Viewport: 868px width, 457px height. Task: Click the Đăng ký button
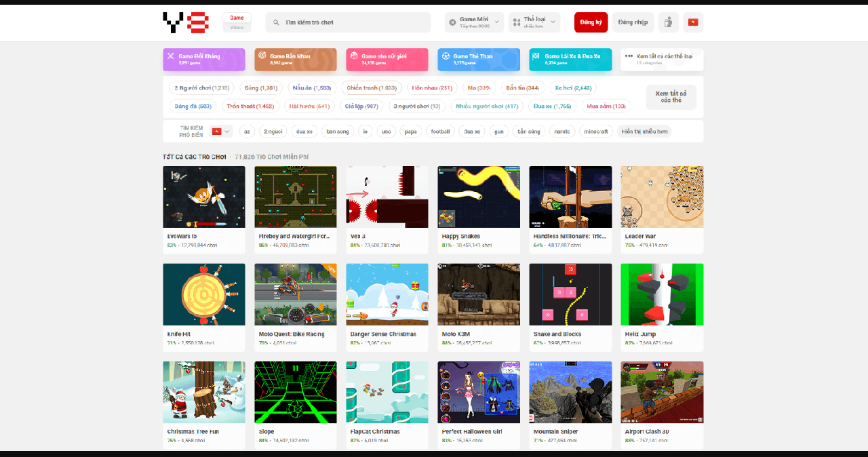(590, 22)
